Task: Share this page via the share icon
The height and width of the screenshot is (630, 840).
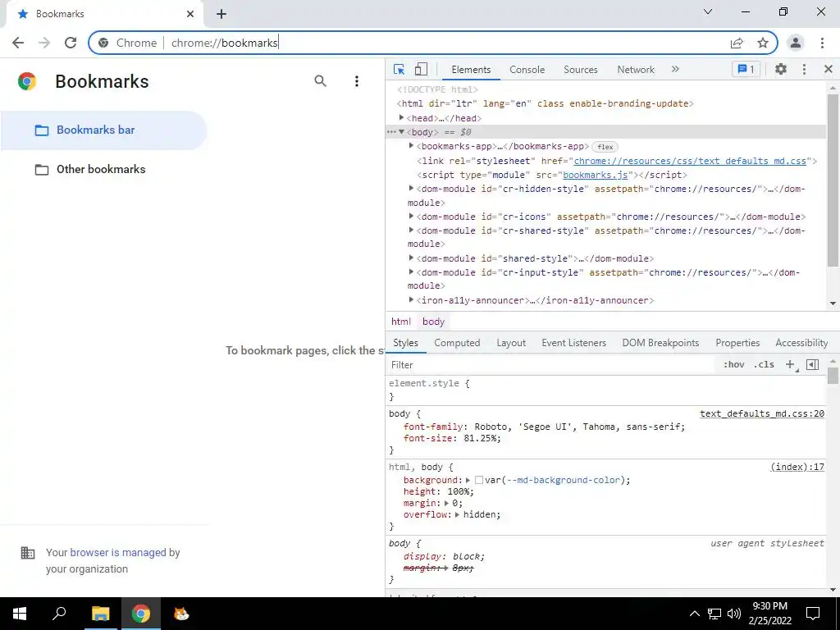Action: 737,43
